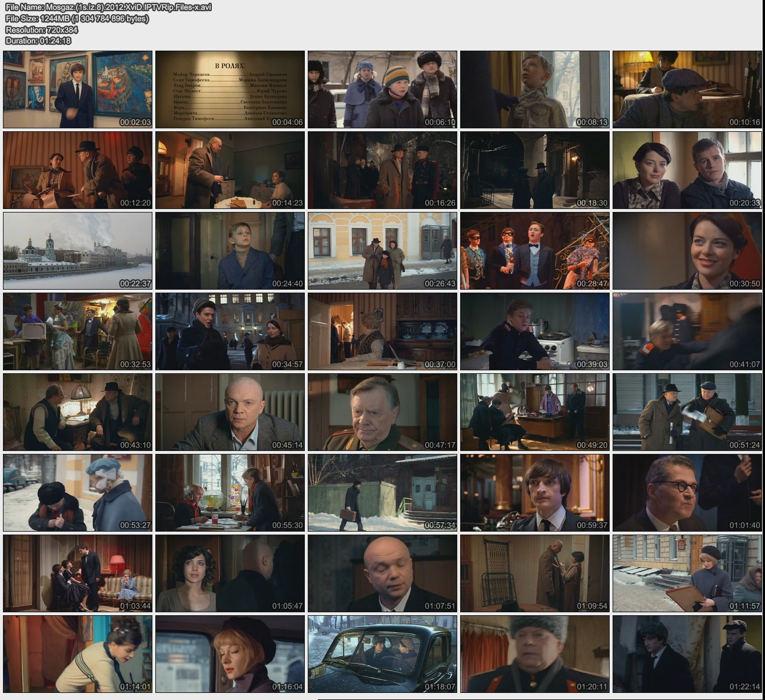Click the military general frame at 00:47:17
Image resolution: width=765 pixels, height=700 pixels.
point(382,412)
